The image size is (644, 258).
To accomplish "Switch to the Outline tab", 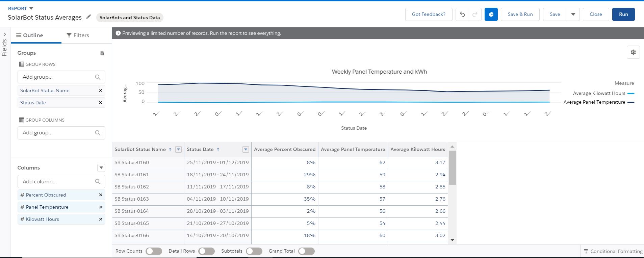I will pyautogui.click(x=29, y=35).
